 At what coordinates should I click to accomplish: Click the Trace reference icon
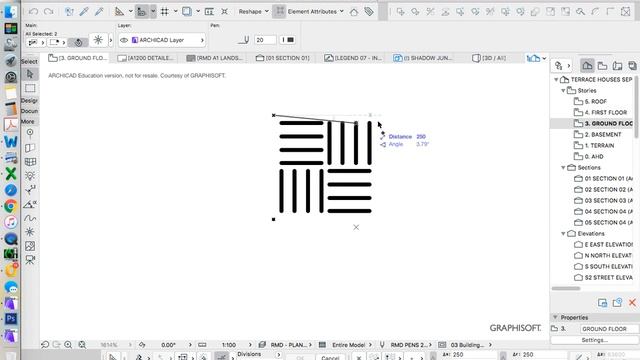pyautogui.click(x=187, y=11)
